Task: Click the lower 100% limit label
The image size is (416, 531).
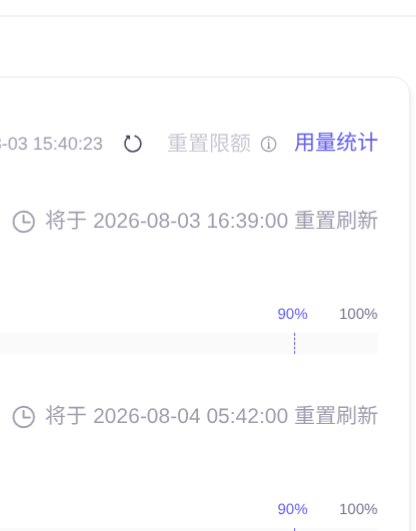Action: 358,509
